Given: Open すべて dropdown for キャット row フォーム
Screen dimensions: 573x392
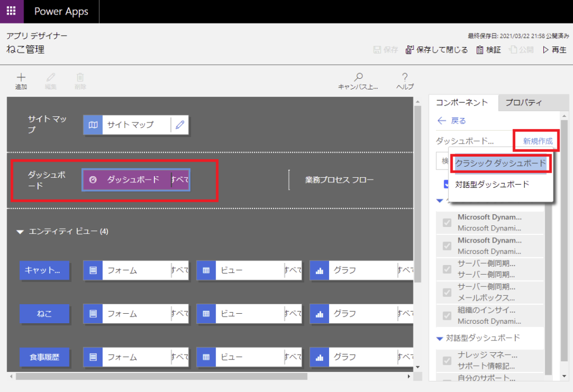Looking at the screenshot, I should (180, 270).
